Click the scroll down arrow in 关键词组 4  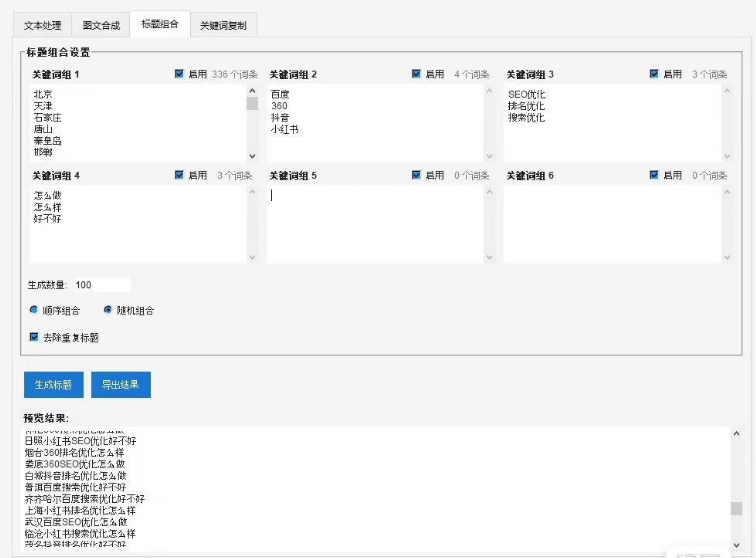click(x=252, y=257)
